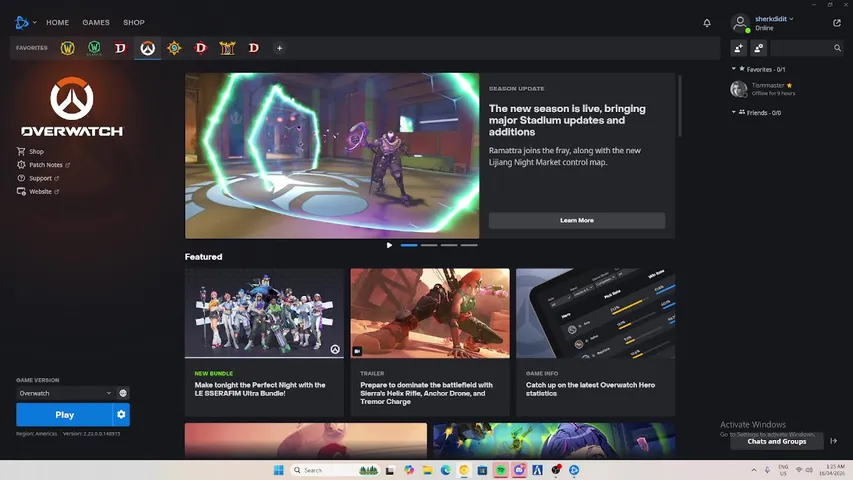
Task: Select the Overwatch favorite icon
Action: (147, 48)
